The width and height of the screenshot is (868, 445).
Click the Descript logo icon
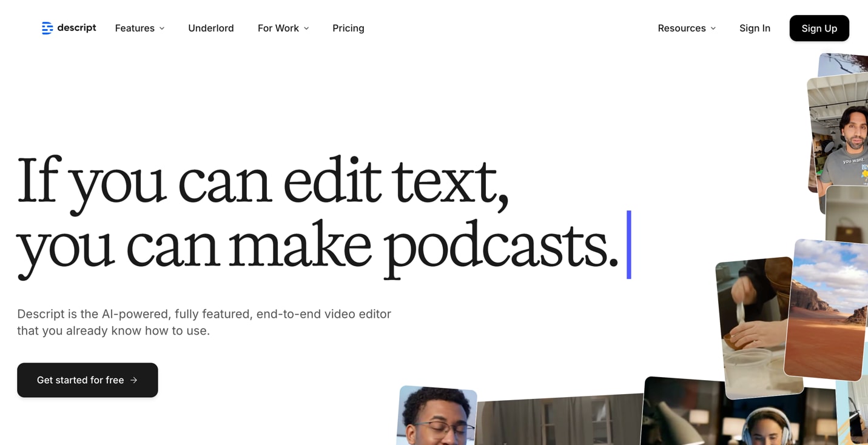tap(47, 28)
